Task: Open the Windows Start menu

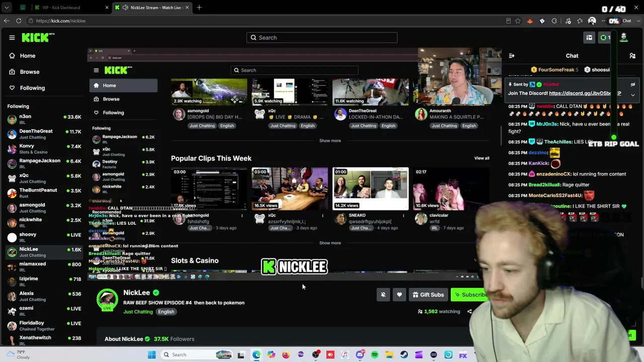Action: [x=152, y=355]
